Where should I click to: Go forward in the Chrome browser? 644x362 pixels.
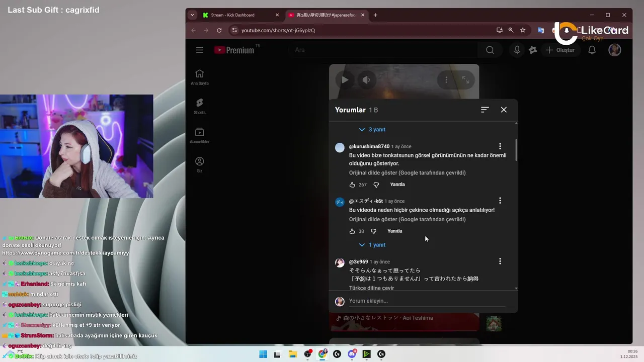pos(206,30)
